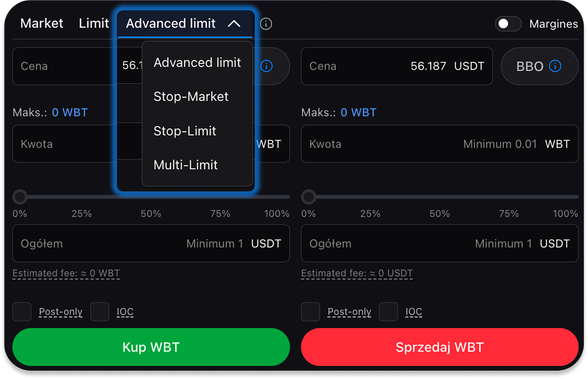Image resolution: width=588 pixels, height=379 pixels.
Task: Check the IOC box on buy side
Action: pos(100,312)
